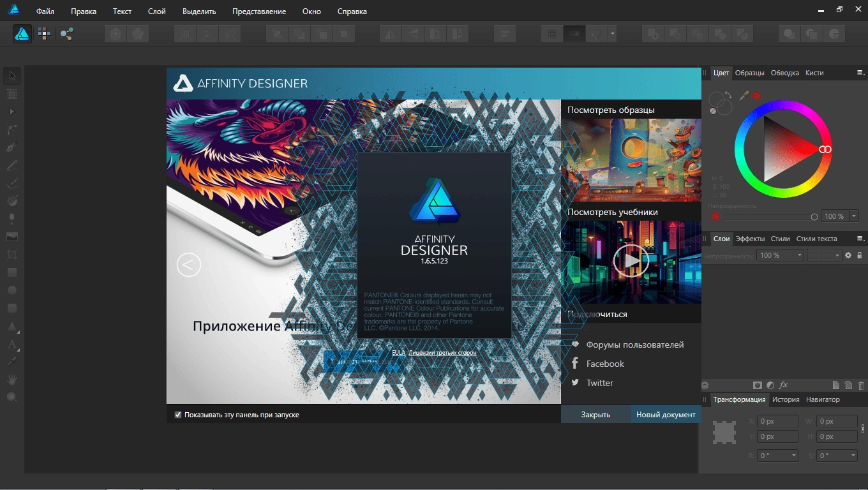Select the View (hand) tool

(x=11, y=379)
